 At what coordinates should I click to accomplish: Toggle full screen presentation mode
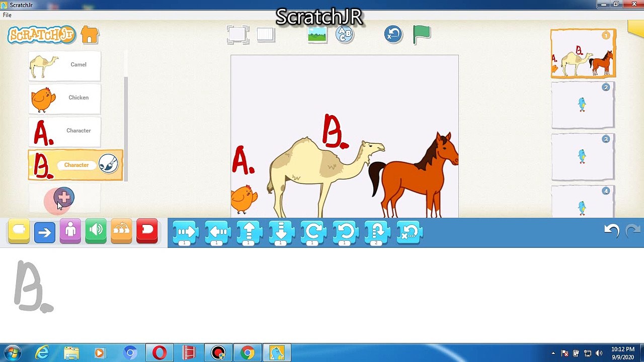point(237,35)
